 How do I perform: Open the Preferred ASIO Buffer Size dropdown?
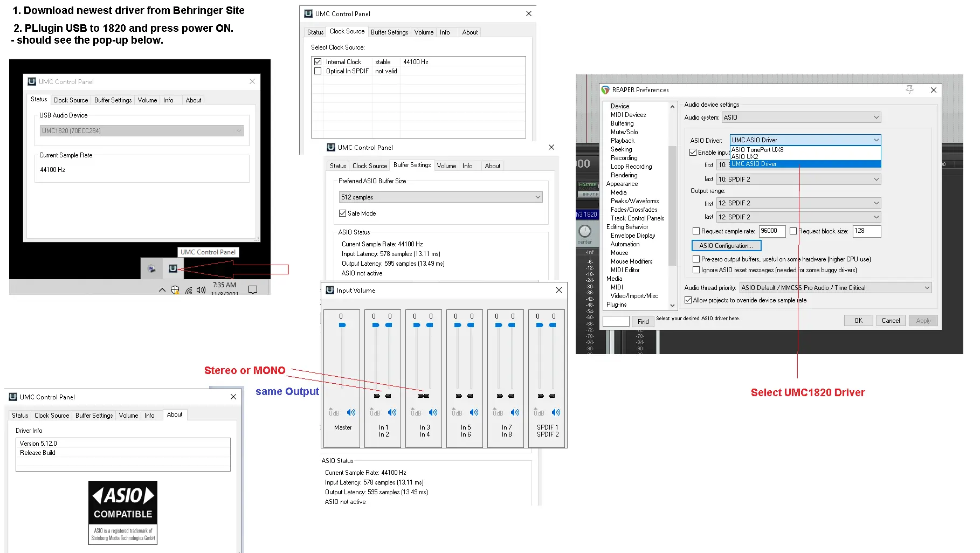(440, 197)
